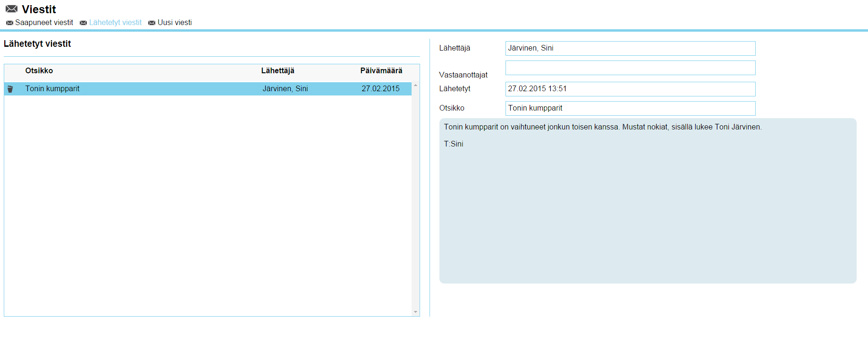
Task: Click the Otsikko field showing Tonin kumpparit
Action: [x=630, y=108]
